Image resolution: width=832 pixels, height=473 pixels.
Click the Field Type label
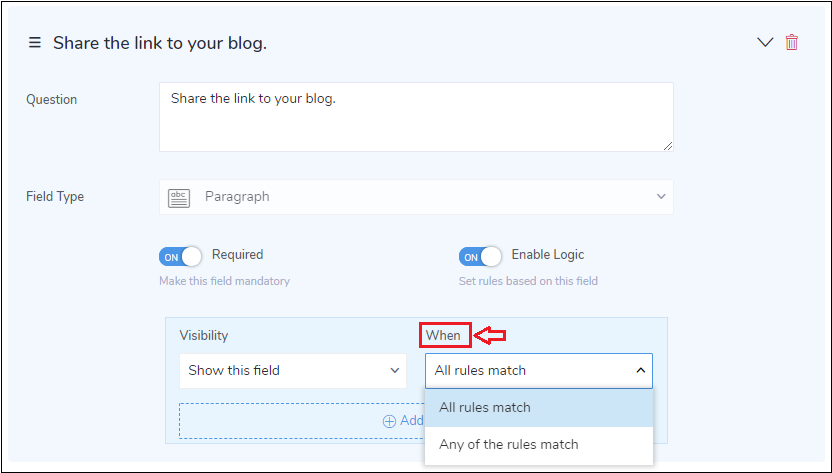click(55, 197)
